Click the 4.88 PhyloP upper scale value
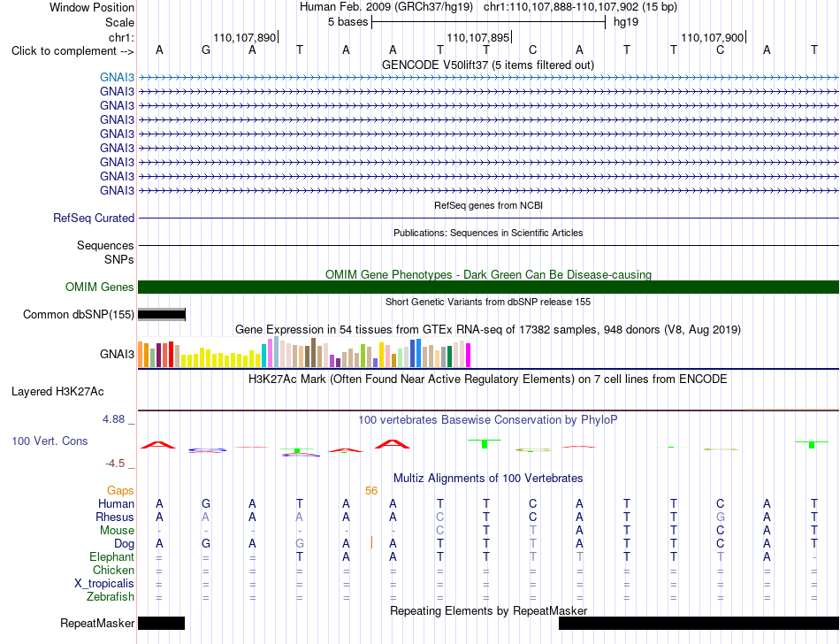The height and width of the screenshot is (644, 840). point(113,419)
